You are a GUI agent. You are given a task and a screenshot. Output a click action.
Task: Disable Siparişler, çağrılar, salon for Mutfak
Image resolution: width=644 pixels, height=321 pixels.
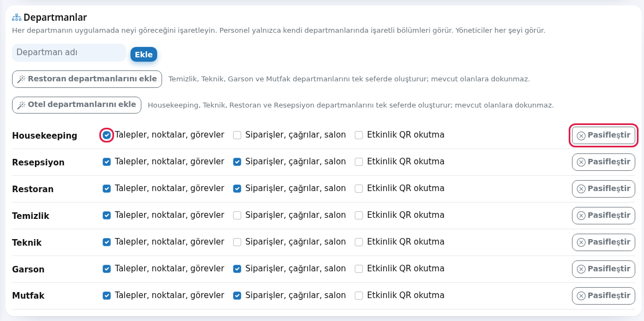click(237, 295)
